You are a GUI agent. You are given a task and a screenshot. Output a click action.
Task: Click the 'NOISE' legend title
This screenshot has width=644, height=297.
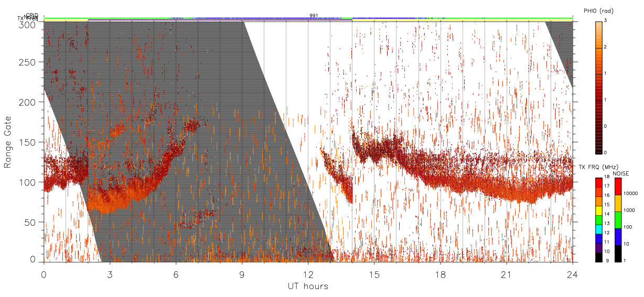621,173
